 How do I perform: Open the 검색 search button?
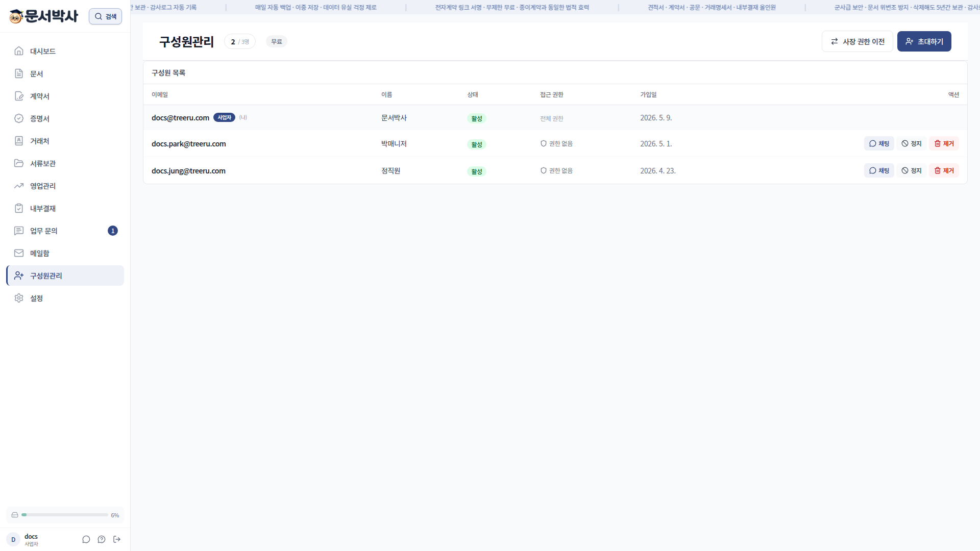click(x=105, y=16)
